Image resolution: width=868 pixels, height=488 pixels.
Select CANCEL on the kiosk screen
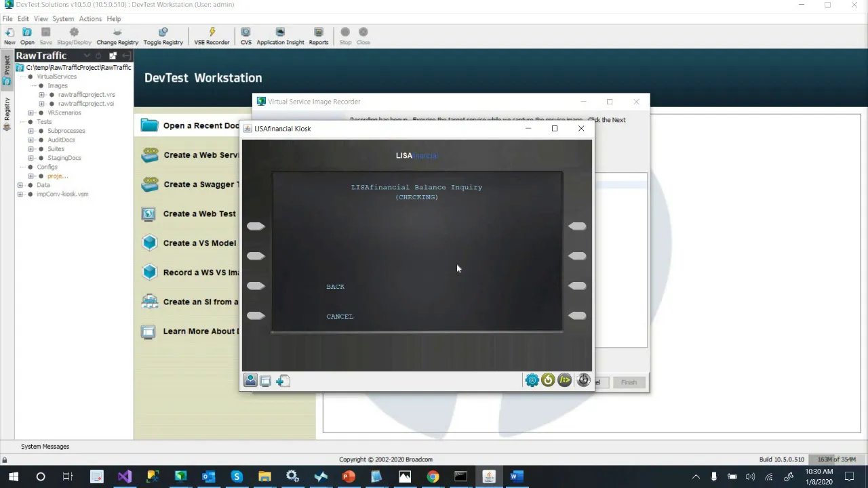340,317
